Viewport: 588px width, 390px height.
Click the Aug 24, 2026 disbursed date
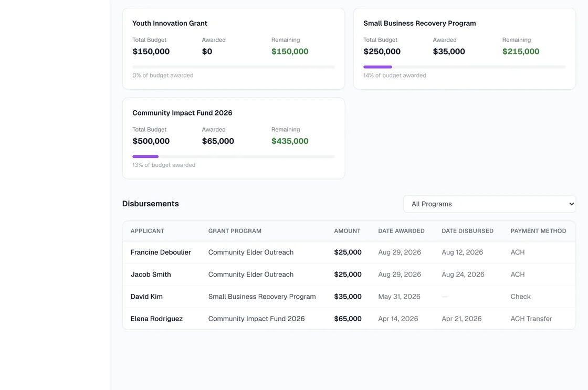point(463,275)
